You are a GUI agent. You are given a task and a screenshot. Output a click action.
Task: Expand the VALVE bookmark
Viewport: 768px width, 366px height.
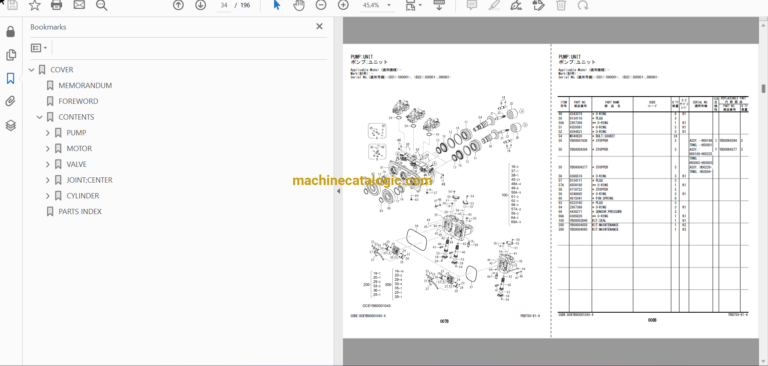pos(48,164)
